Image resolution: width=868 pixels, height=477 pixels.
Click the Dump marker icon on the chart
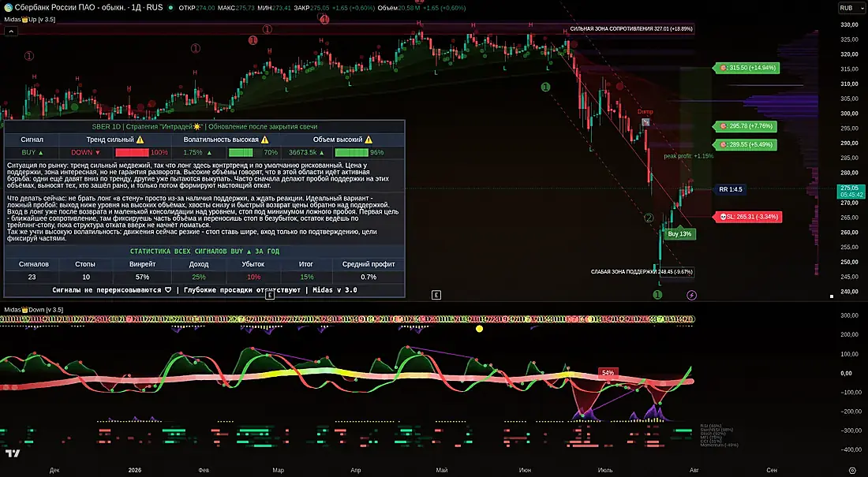(645, 121)
